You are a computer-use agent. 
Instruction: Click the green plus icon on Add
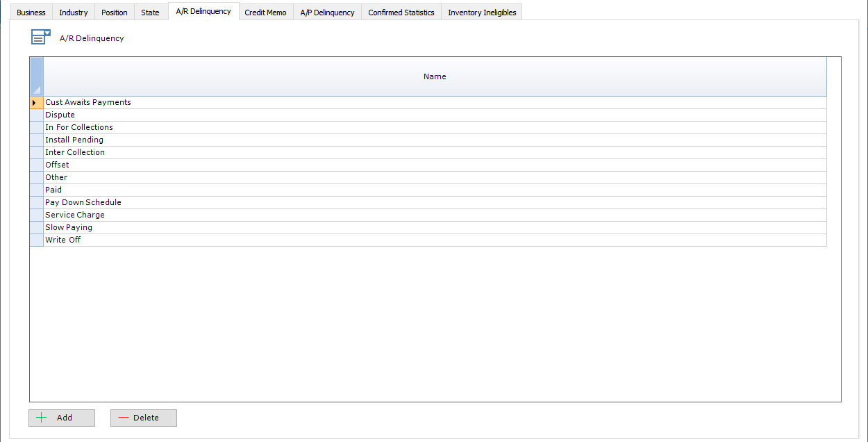click(42, 418)
